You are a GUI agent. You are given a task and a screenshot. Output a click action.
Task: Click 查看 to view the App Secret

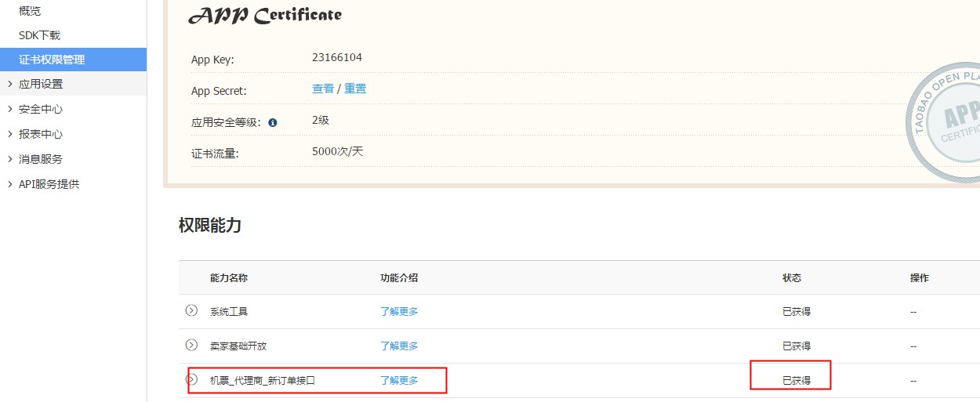click(323, 89)
